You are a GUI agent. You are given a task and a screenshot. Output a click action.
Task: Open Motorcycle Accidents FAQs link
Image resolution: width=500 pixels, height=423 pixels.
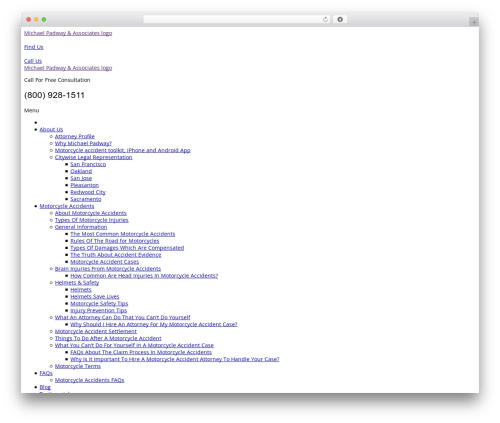pos(90,381)
